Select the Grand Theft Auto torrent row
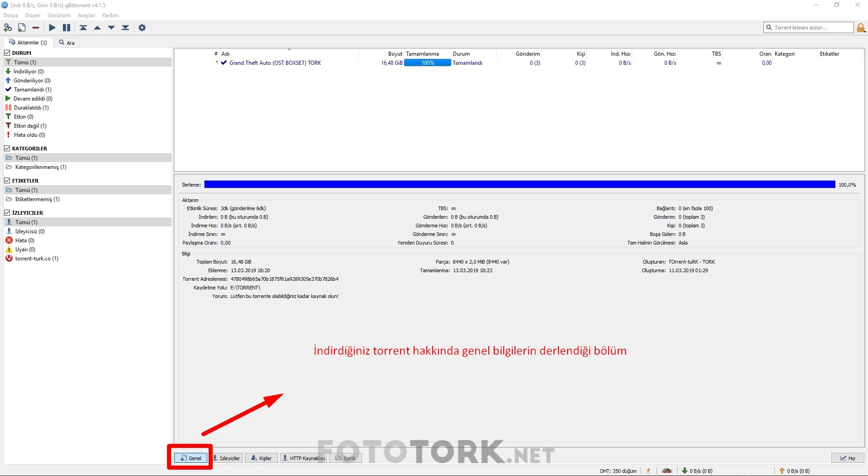 pyautogui.click(x=519, y=63)
